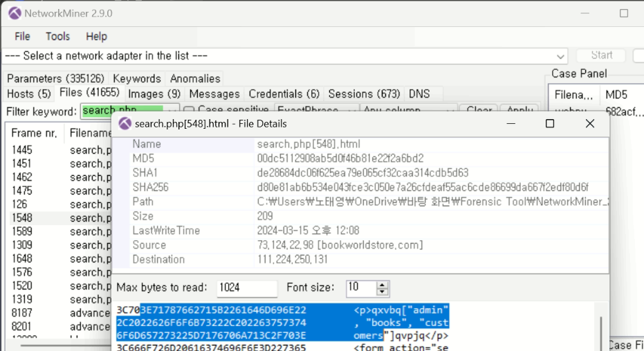Sort by the Frame nr. column header

[x=34, y=133]
